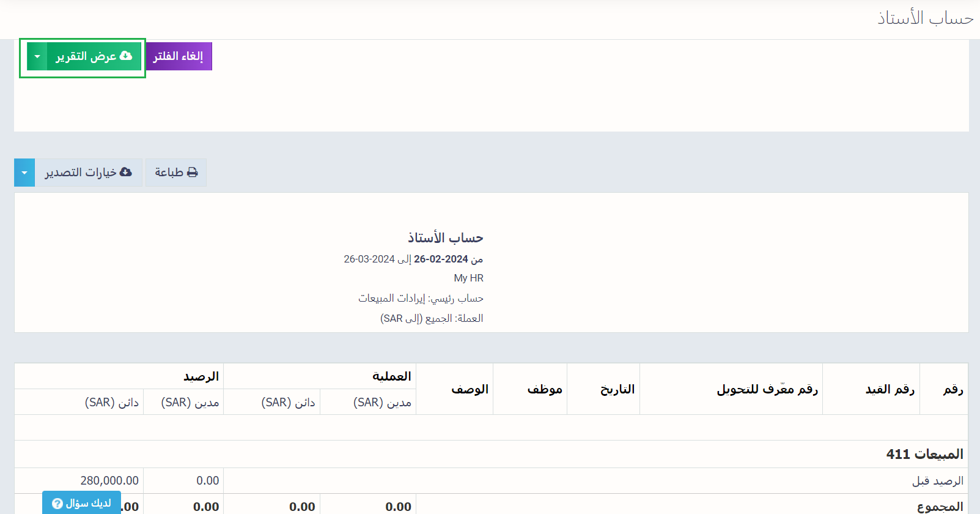Open the لديك سؤال help widget
Screen dimensions: 980x514
click(82, 503)
